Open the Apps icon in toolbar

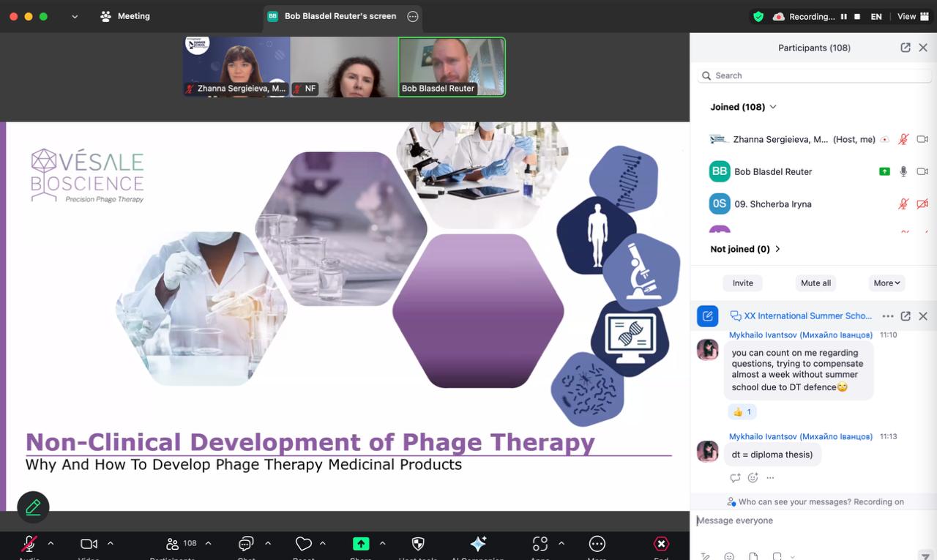pos(540,544)
